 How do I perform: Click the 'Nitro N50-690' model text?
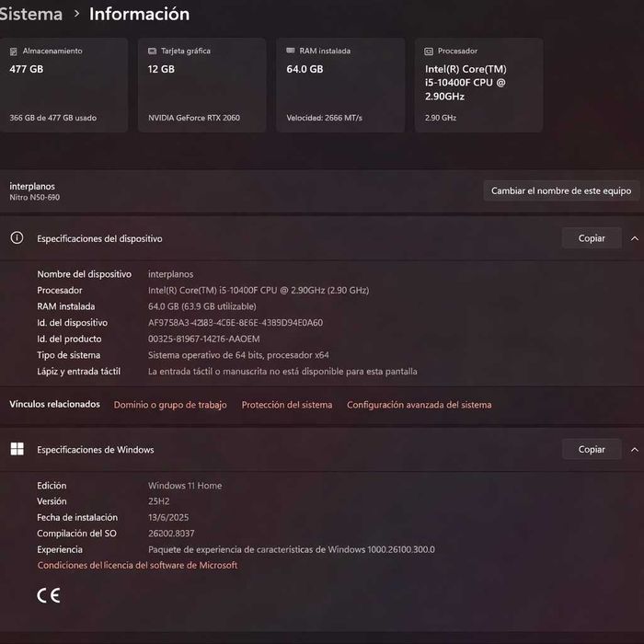coord(35,197)
